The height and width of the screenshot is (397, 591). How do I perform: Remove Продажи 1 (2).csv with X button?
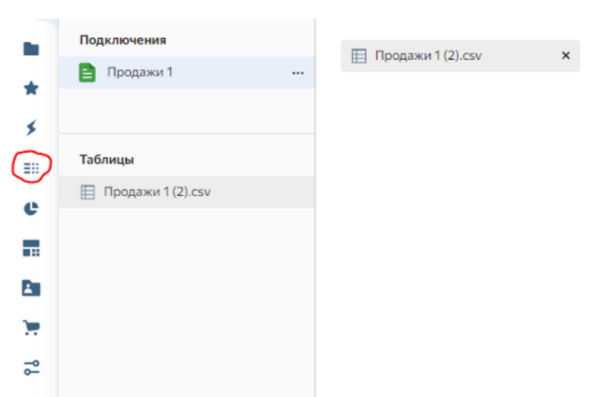click(x=565, y=55)
